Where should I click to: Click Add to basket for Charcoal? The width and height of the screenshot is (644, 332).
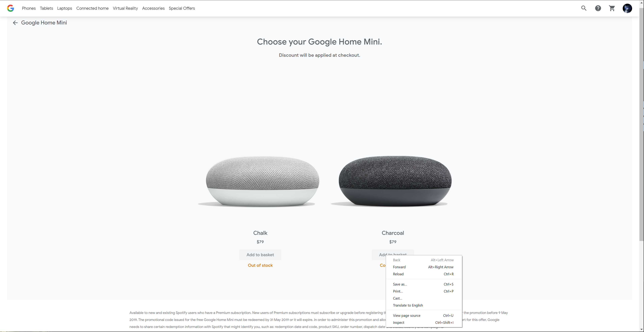point(393,255)
